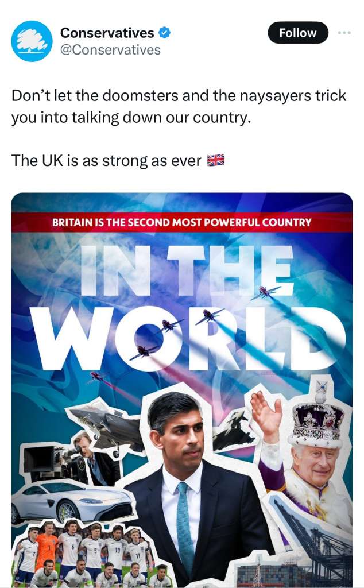
Task: Open the @Conservatives handle link
Action: 110,50
